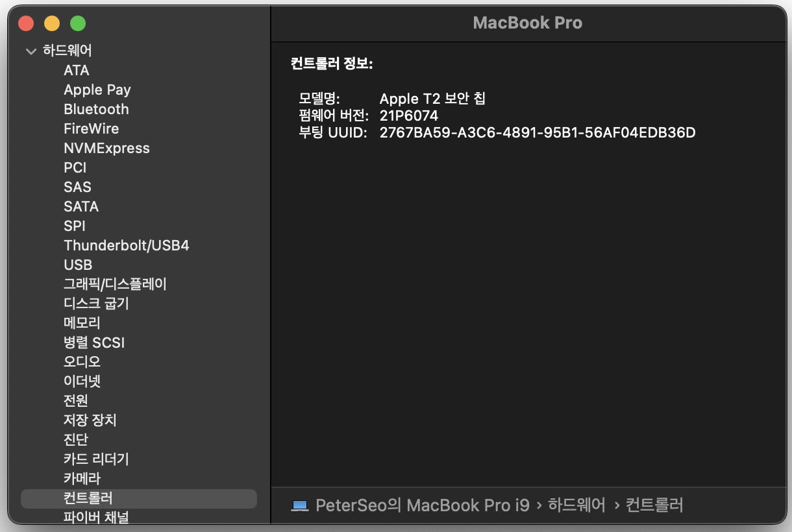Image resolution: width=792 pixels, height=532 pixels.
Task: Click the 펌웨어 버전 label
Action: 334,116
